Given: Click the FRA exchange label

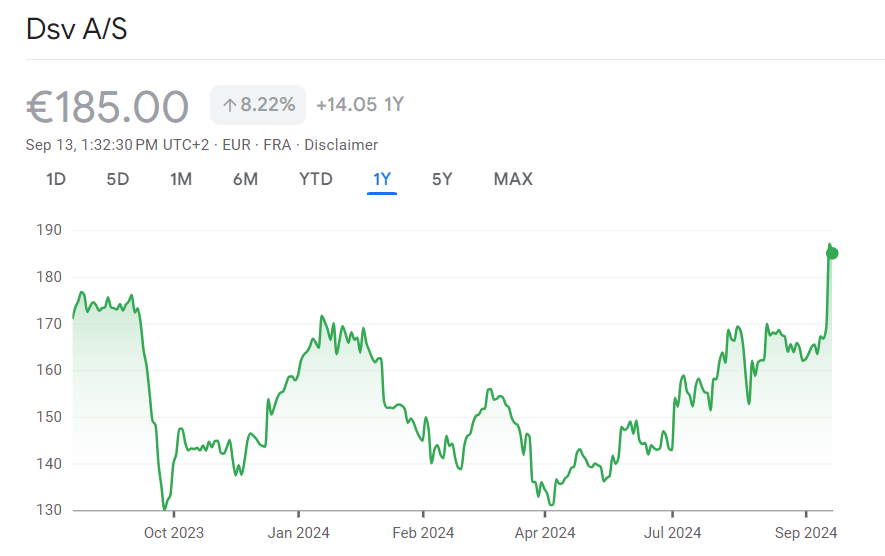Looking at the screenshot, I should pos(277,145).
